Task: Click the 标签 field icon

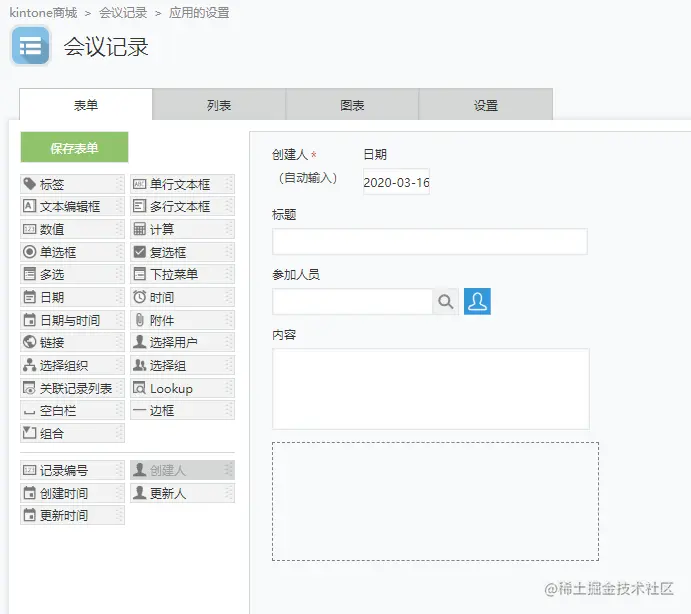Action: coord(30,184)
